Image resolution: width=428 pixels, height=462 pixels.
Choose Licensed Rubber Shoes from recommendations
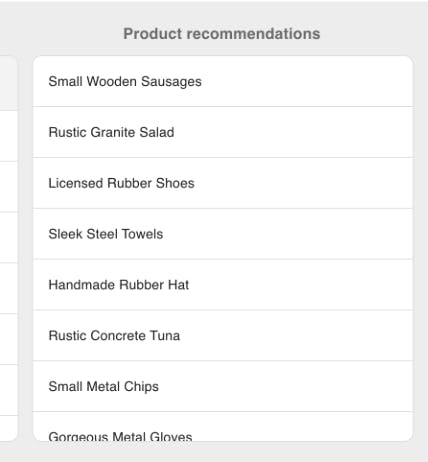(x=223, y=183)
